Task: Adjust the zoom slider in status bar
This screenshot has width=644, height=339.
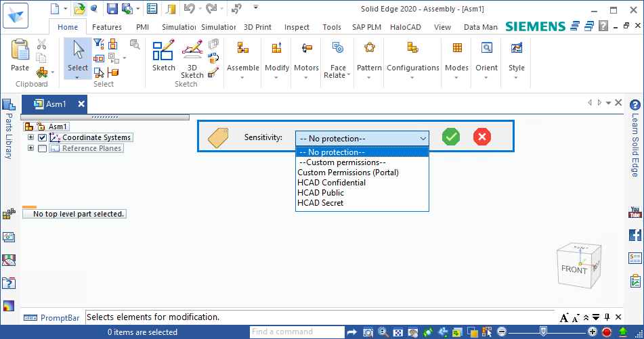Action: tap(542, 332)
